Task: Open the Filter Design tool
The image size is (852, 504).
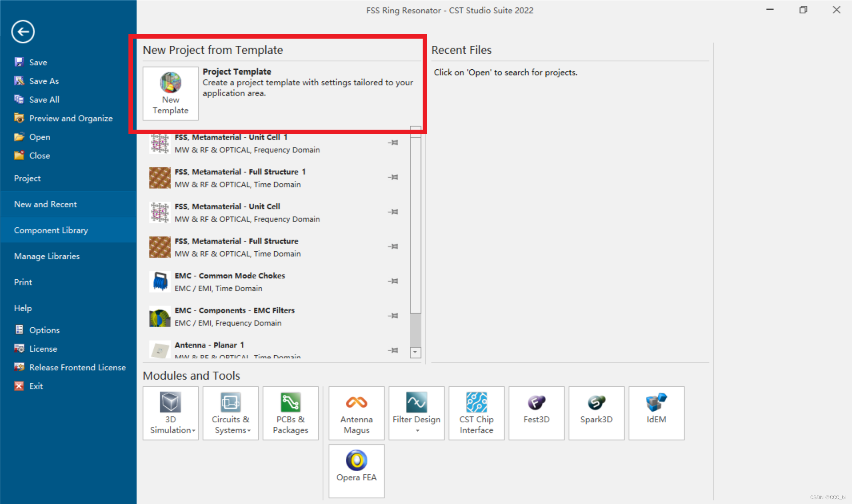Action: (416, 413)
